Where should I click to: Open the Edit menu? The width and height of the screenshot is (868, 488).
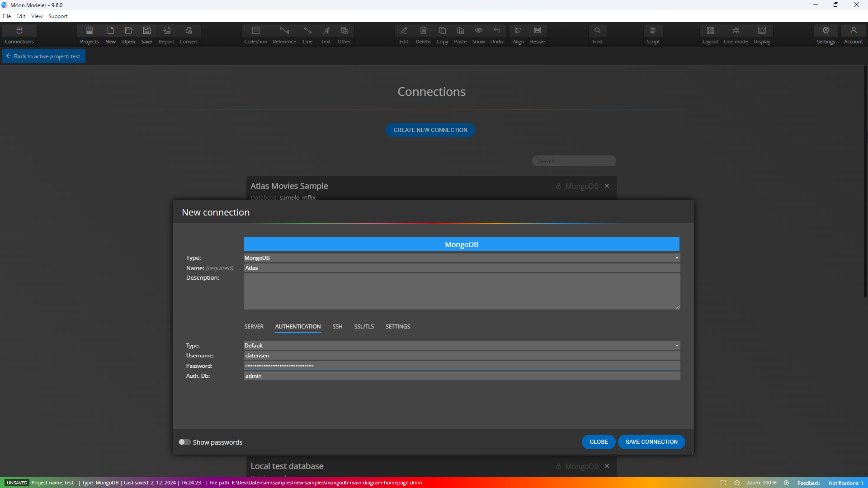21,16
